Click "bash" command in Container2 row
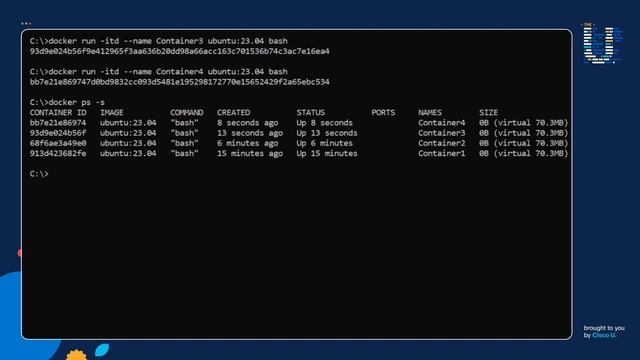The height and width of the screenshot is (360, 640). point(184,143)
